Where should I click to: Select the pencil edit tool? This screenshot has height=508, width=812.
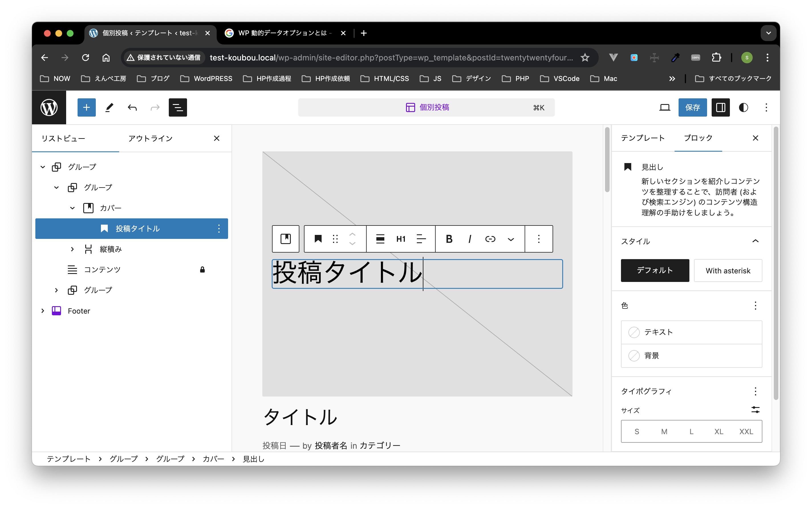tap(109, 107)
